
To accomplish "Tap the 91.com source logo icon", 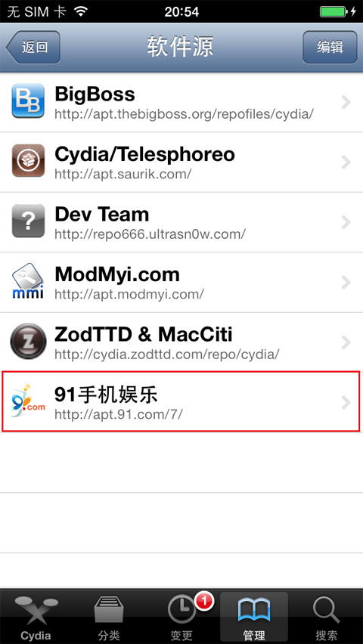I will 28,401.
